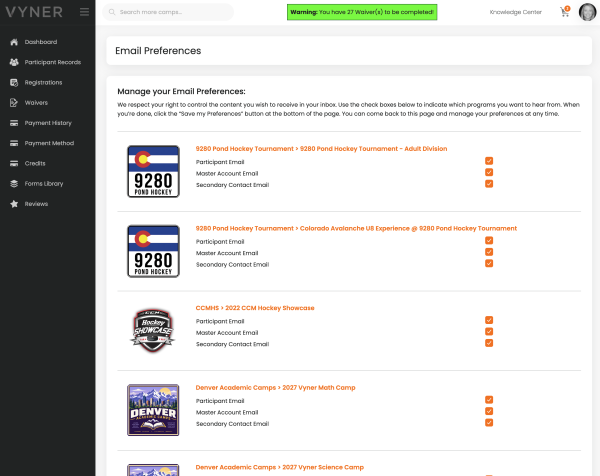Viewport: 600px width, 476px height.
Task: Open 9280 Pond Hockey Tournament Adult Division link
Action: click(x=321, y=148)
